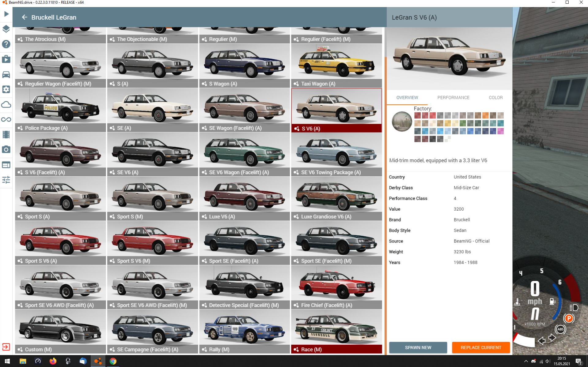Select the Police Package (A) configuration

point(60,110)
